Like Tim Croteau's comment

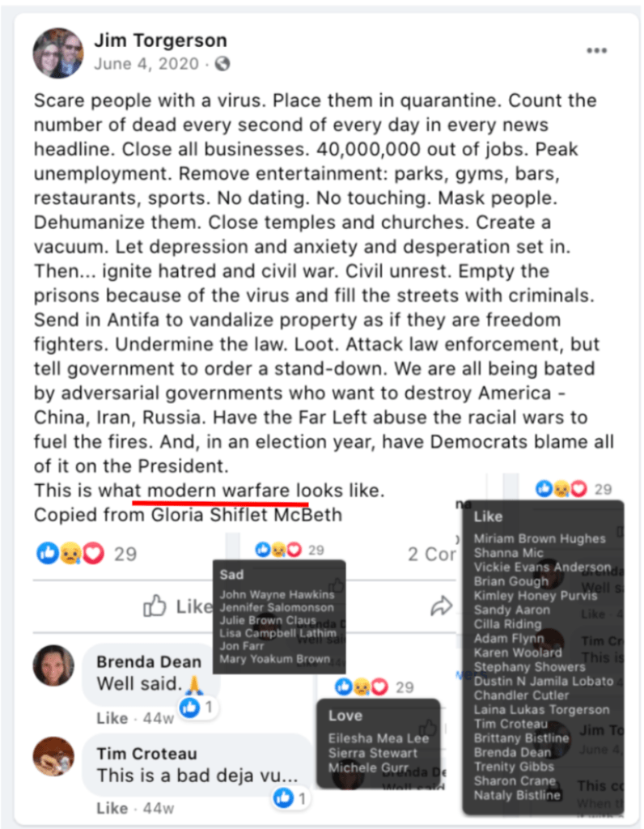(x=112, y=808)
